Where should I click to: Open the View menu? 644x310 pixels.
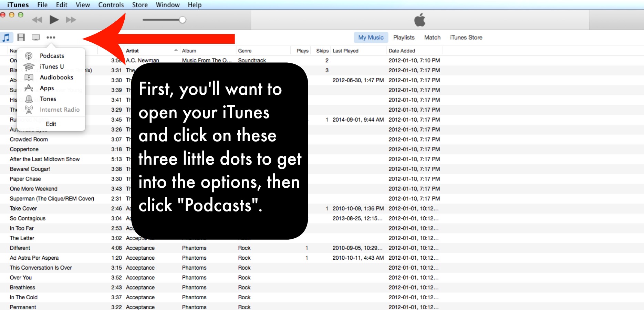point(83,5)
